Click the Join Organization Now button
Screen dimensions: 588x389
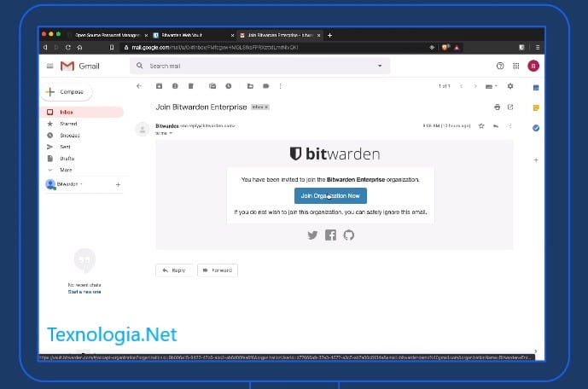pos(330,195)
